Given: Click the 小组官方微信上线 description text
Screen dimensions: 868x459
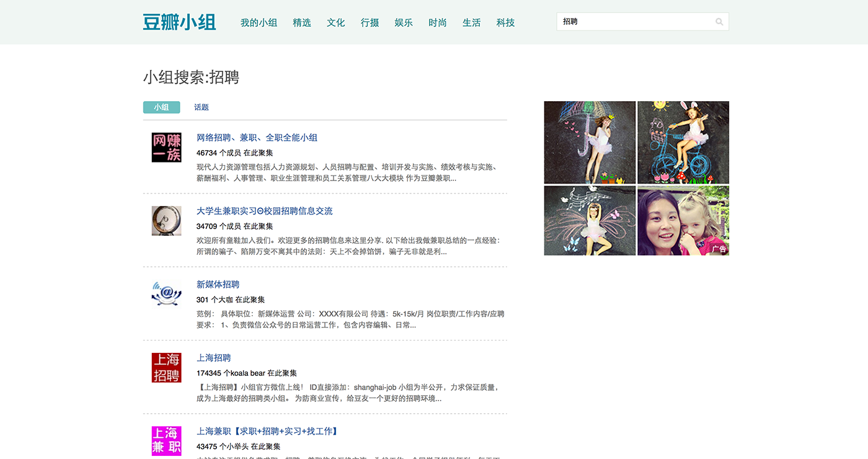Looking at the screenshot, I should 348,393.
